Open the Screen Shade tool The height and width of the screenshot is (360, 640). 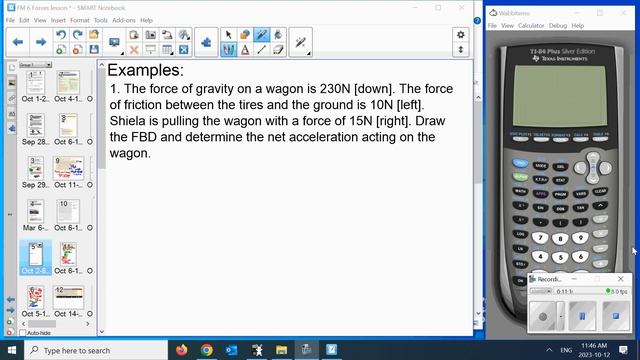tap(151, 50)
